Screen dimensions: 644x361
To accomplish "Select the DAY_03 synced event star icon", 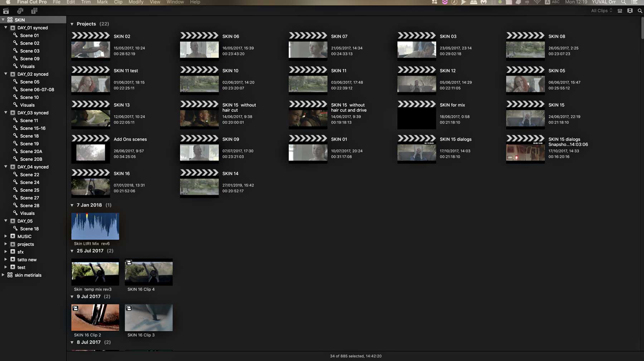I will [x=13, y=113].
